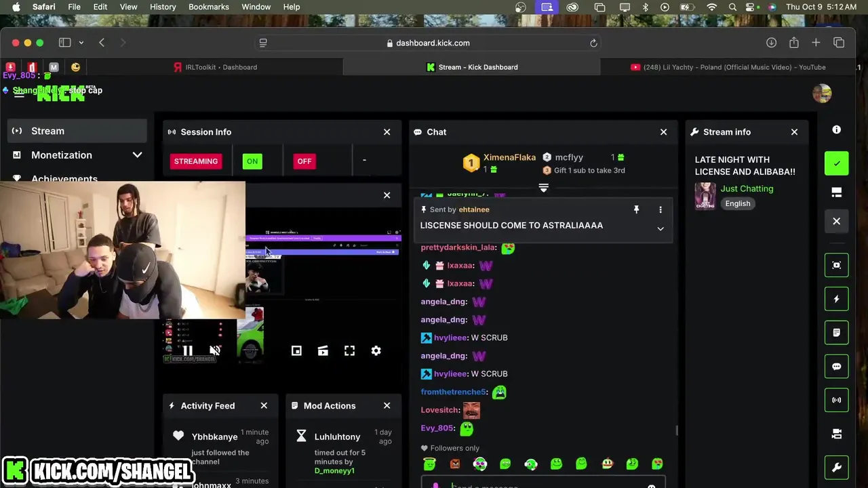The width and height of the screenshot is (868, 488).
Task: Open the profile avatar menu
Action: 822,94
